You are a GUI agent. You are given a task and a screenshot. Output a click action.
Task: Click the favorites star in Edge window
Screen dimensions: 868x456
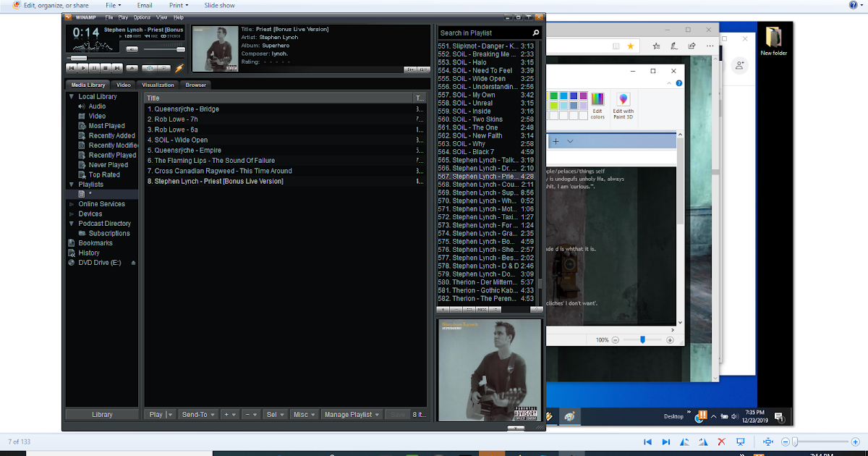click(x=630, y=46)
